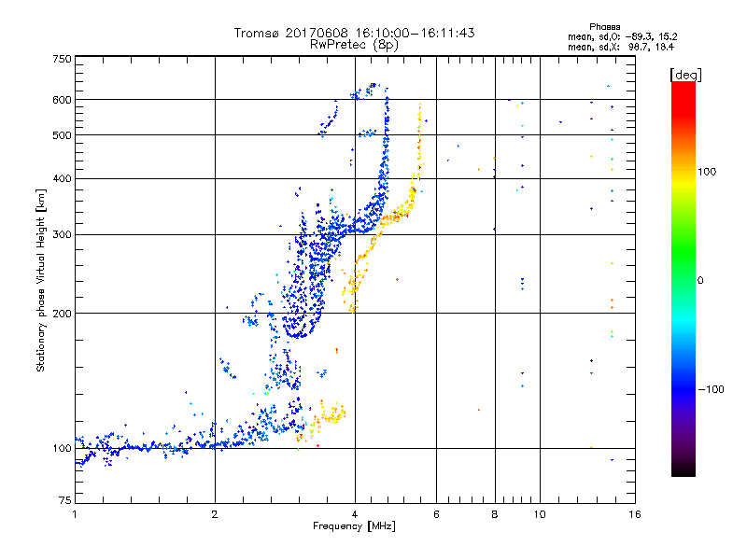The width and height of the screenshot is (747, 560).
Task: Click the "[deg]" colorbar label
Action: coord(685,75)
